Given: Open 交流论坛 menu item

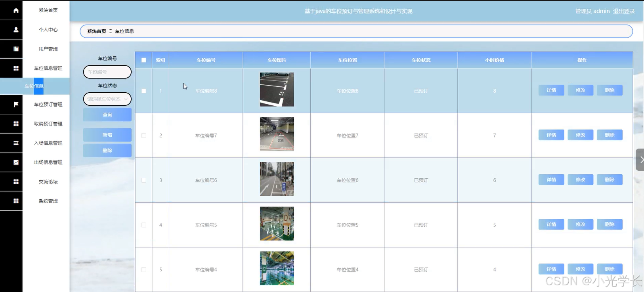Looking at the screenshot, I should pos(48,181).
